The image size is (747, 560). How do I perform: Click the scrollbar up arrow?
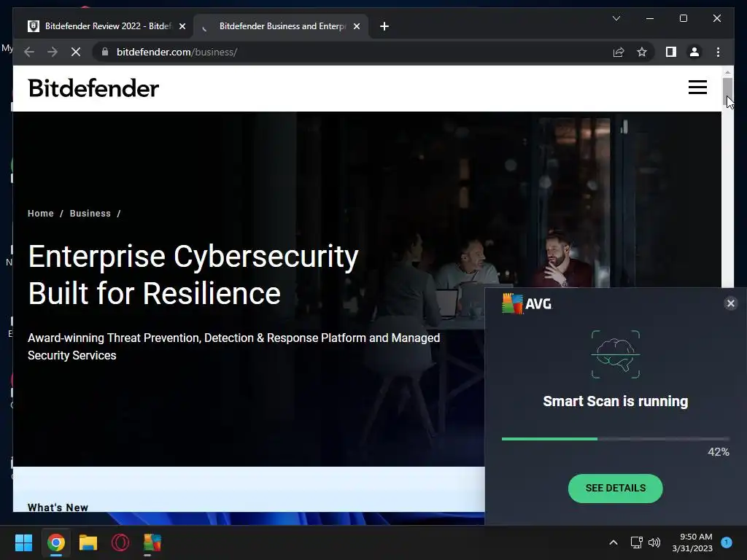point(727,72)
